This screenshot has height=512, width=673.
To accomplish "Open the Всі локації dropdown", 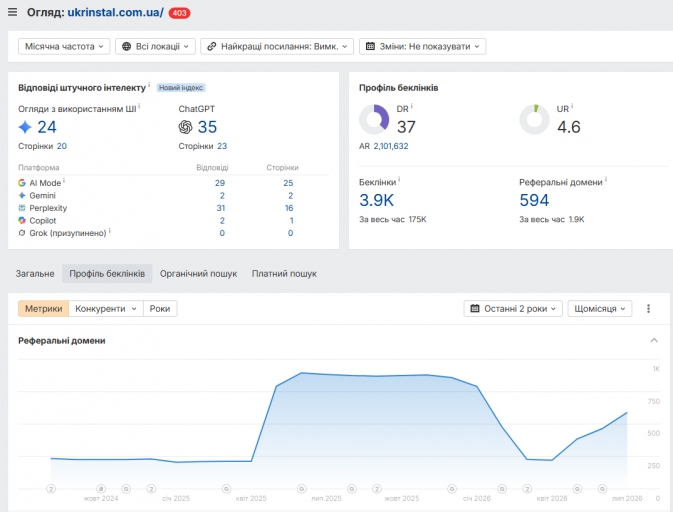I will coord(155,46).
